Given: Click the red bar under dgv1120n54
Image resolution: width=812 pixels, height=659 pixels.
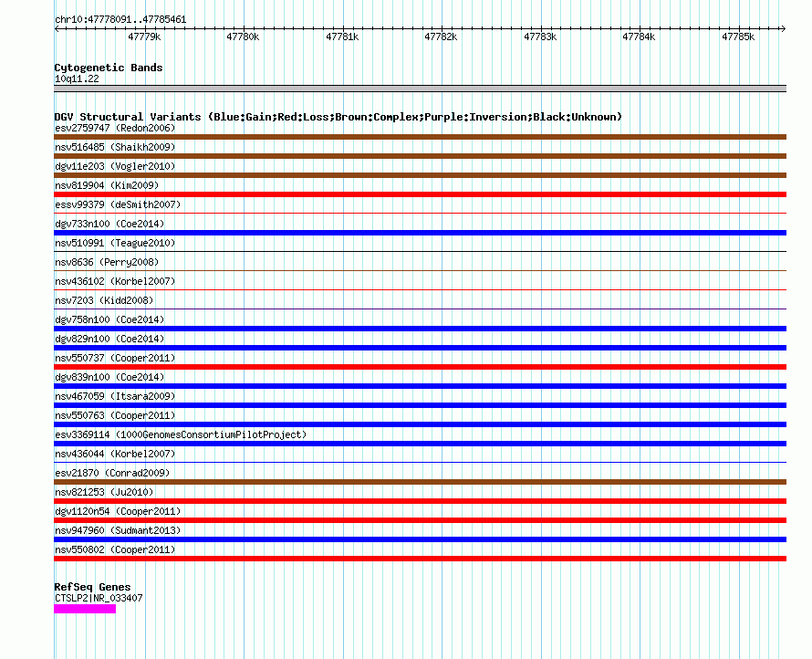Looking at the screenshot, I should tap(420, 520).
